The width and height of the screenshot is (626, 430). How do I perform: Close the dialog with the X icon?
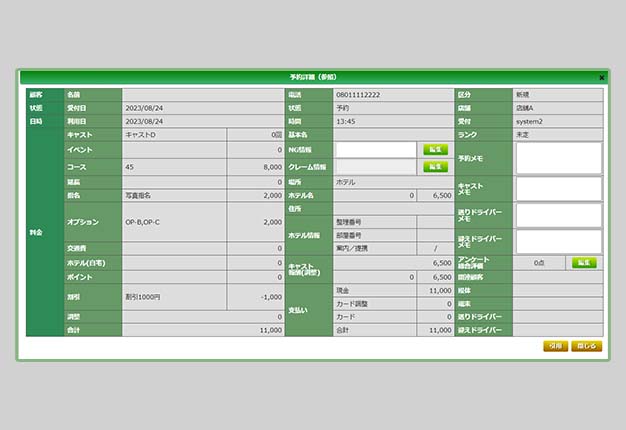602,77
